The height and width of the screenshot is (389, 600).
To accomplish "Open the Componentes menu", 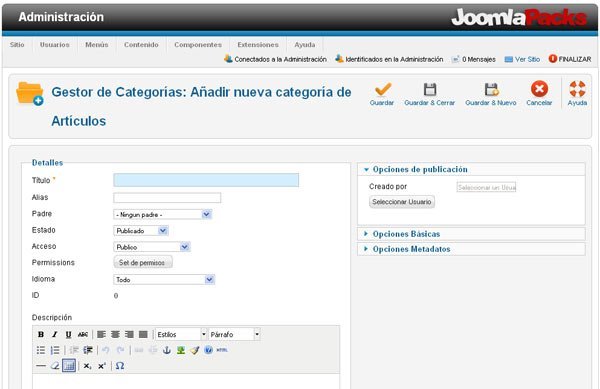I will (x=198, y=45).
